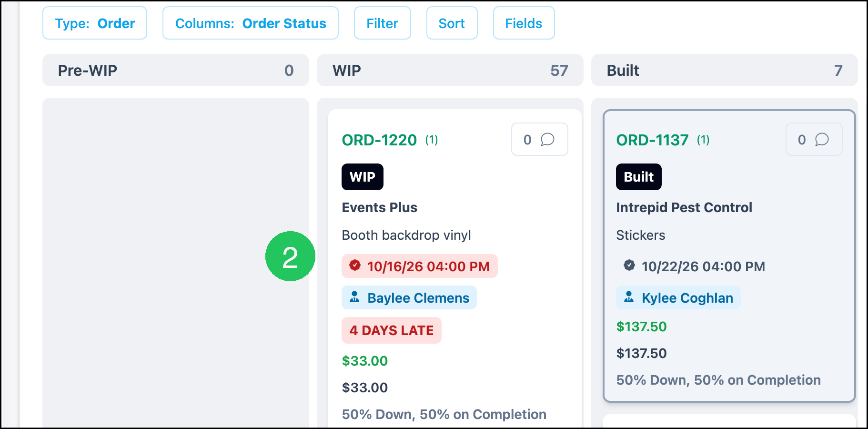
Task: Click the Baylee Clemens assignee chip
Action: 409,297
